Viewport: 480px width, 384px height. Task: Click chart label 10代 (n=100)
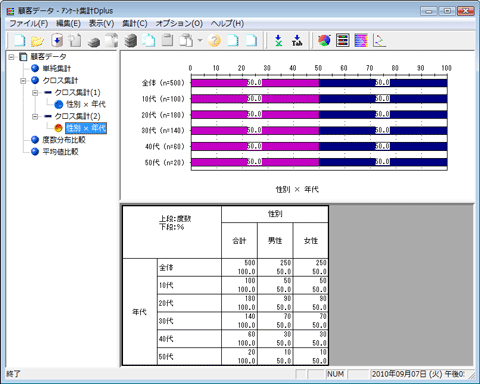click(163, 99)
